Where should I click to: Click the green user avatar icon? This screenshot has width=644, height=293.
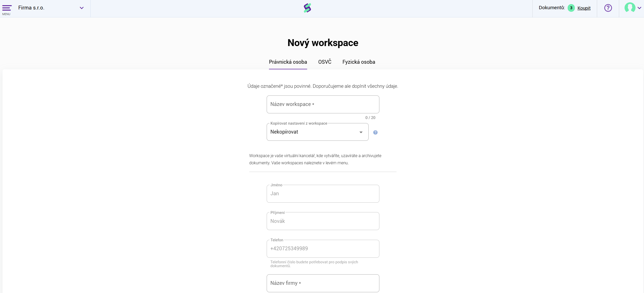click(x=630, y=8)
